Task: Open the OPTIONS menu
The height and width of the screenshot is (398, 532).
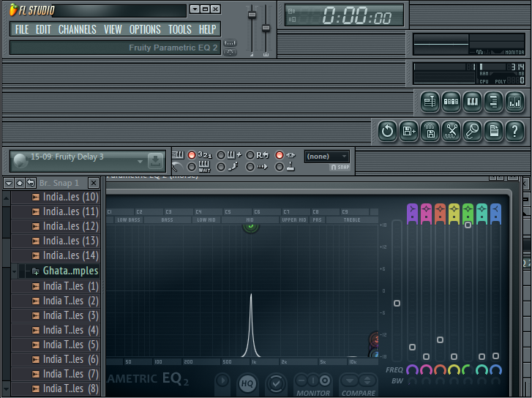Action: pyautogui.click(x=145, y=29)
